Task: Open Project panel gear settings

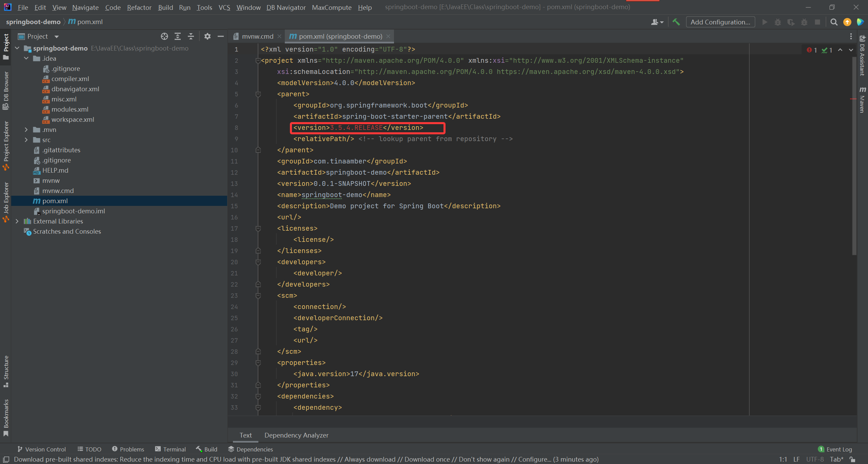Action: [x=208, y=36]
